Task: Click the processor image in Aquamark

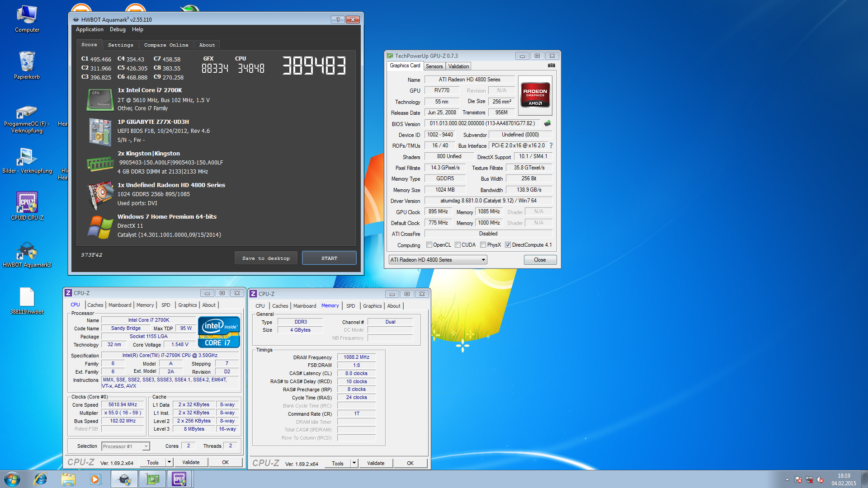Action: (100, 100)
